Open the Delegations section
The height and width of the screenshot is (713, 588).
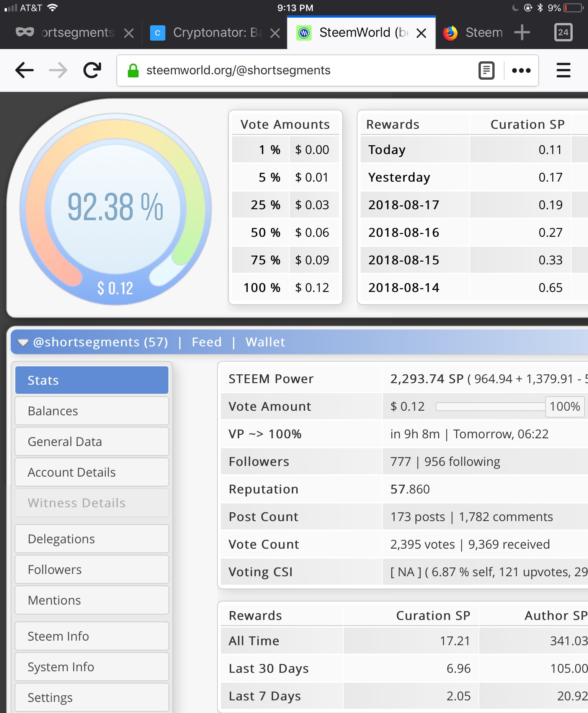click(x=92, y=539)
